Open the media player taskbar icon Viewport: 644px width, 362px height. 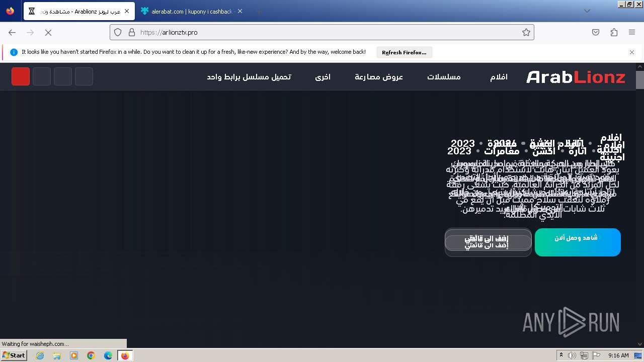[x=74, y=355]
